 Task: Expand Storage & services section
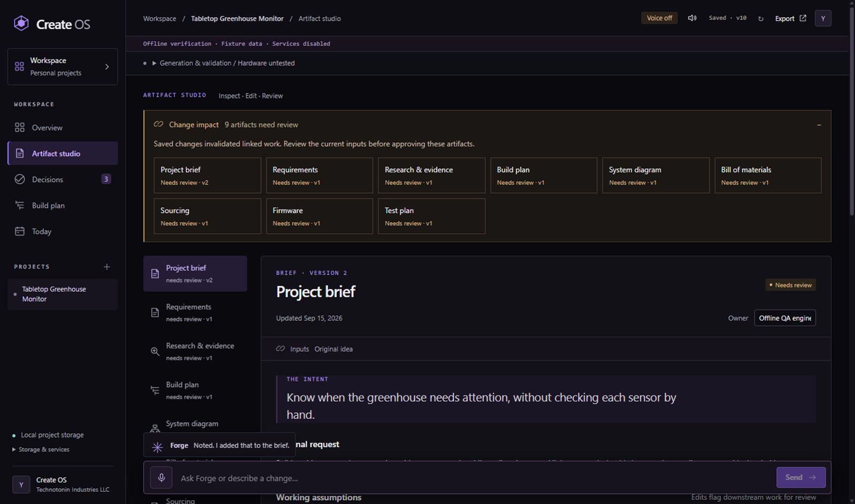[x=41, y=449]
